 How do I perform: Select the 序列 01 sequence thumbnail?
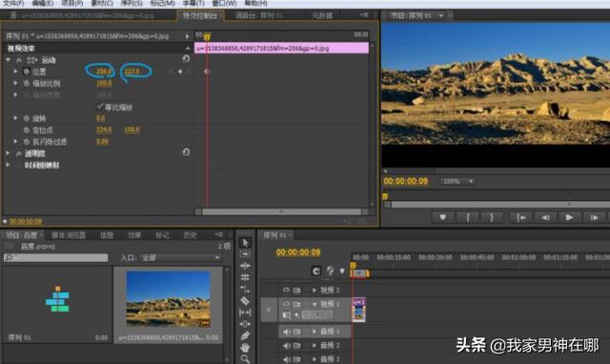[x=57, y=299]
